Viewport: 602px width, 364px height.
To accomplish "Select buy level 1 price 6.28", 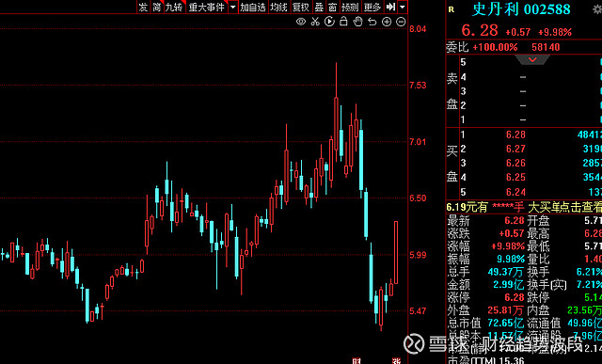I will pos(515,135).
